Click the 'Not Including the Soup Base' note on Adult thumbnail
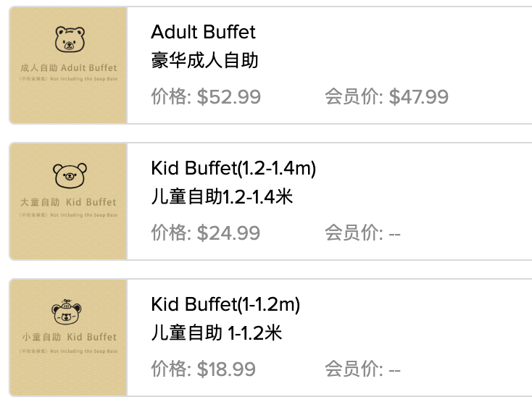 (68, 81)
